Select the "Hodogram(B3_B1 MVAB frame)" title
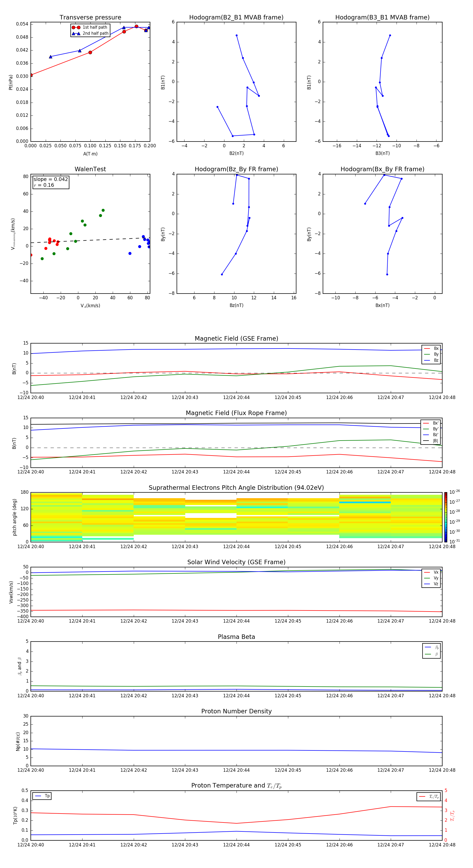Screen dimensions: 473x868 (382, 18)
